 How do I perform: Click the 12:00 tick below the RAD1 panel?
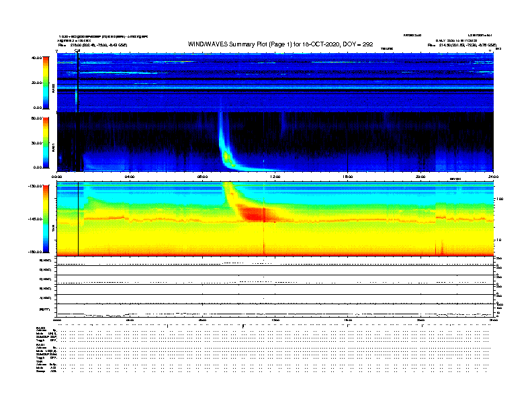click(x=275, y=177)
